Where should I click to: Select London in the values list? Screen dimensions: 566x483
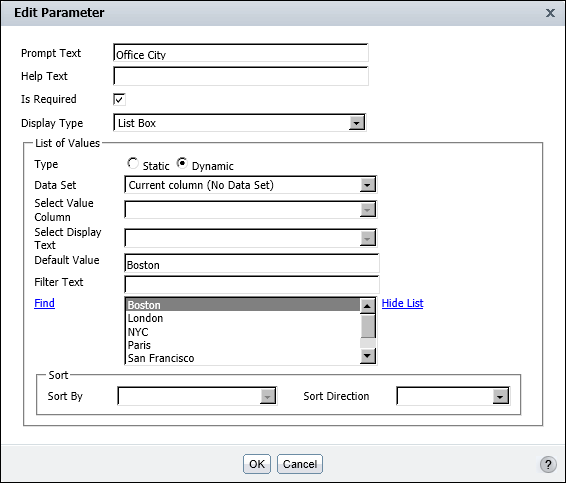tap(243, 318)
